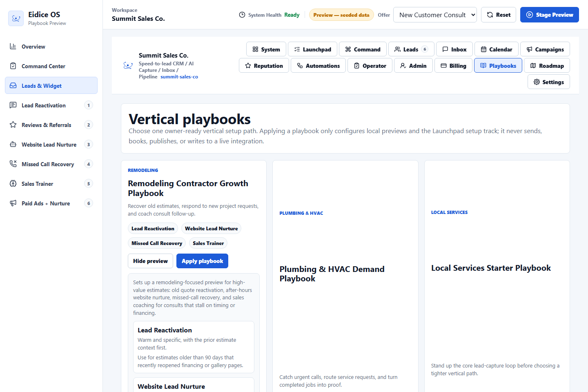Image resolution: width=588 pixels, height=392 pixels.
Task: Follow the summit-sales-co pipeline link
Action: 179,77
